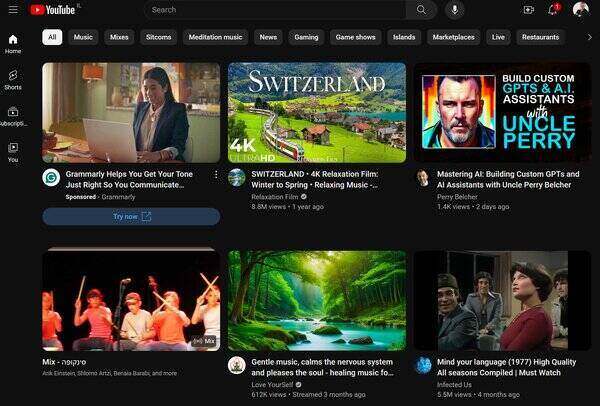Click Love YourSelf channel name
The image size is (600, 406).
pyautogui.click(x=272, y=385)
